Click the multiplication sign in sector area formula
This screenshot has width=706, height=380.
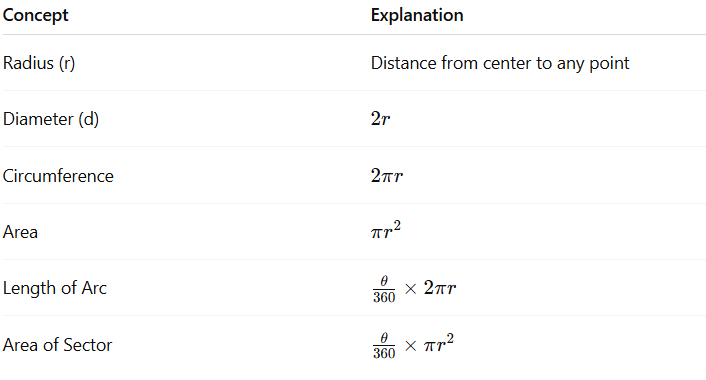click(x=410, y=346)
